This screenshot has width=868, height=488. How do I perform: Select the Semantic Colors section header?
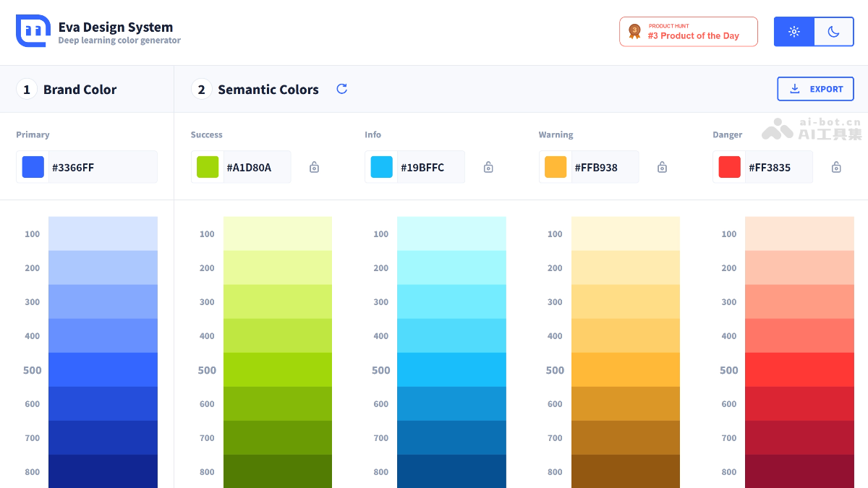click(268, 89)
